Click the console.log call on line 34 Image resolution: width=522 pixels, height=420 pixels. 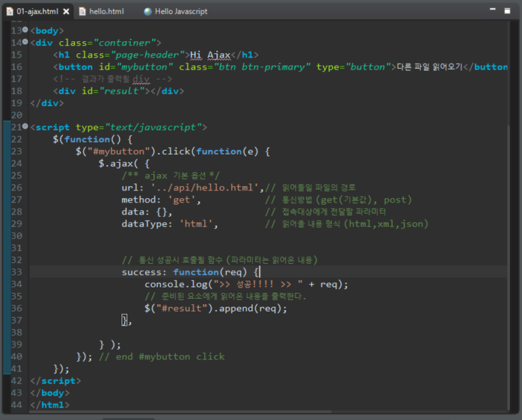246,284
